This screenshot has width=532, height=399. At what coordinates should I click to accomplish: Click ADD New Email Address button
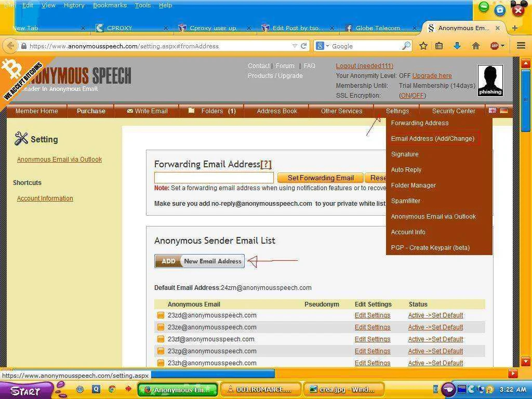click(199, 261)
